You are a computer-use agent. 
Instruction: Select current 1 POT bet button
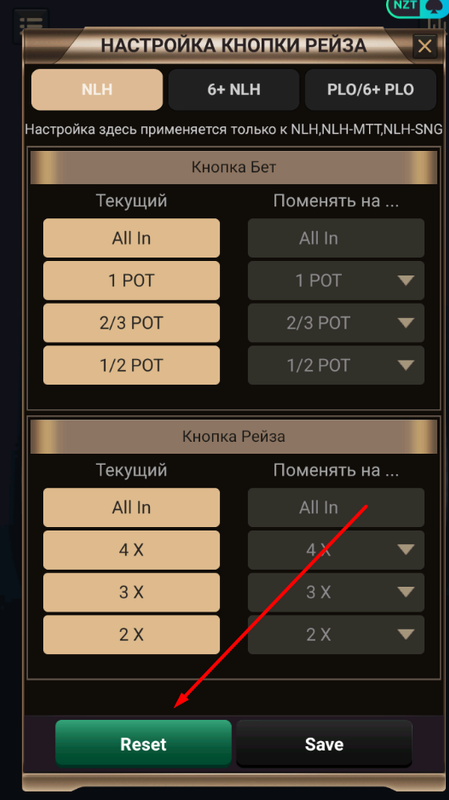pyautogui.click(x=132, y=281)
